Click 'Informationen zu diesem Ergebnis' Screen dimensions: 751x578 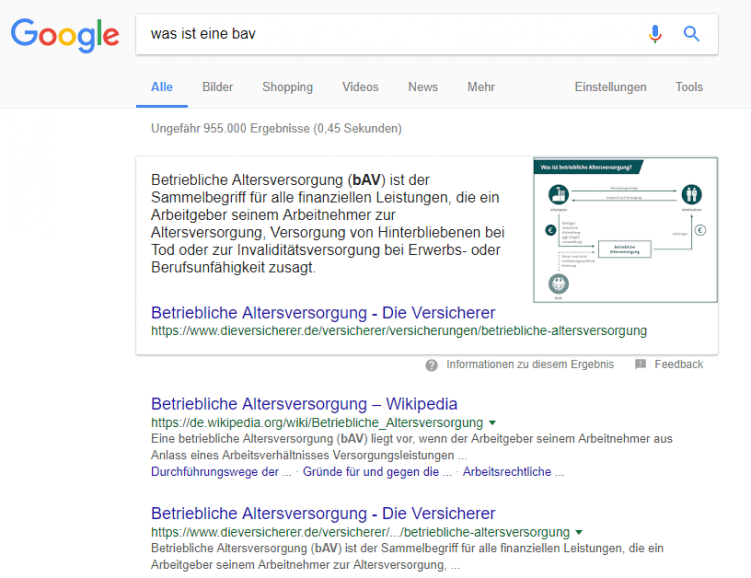click(x=530, y=364)
